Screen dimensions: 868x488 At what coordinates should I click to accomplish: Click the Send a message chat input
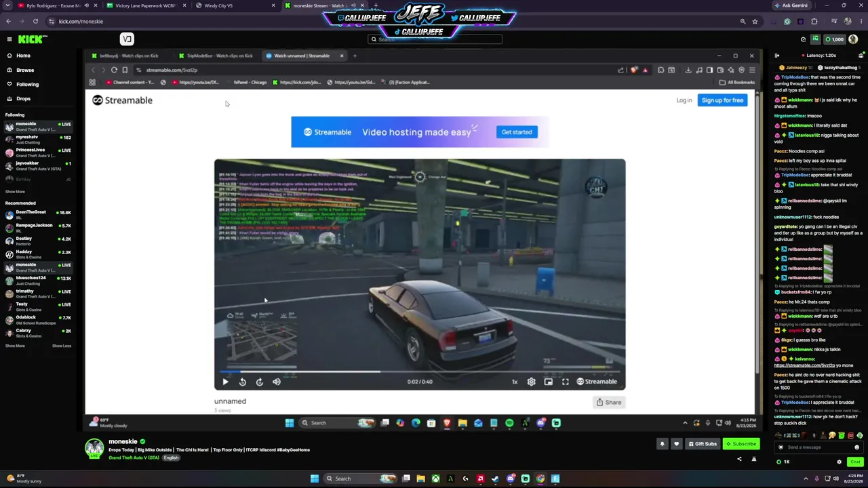[x=818, y=447]
